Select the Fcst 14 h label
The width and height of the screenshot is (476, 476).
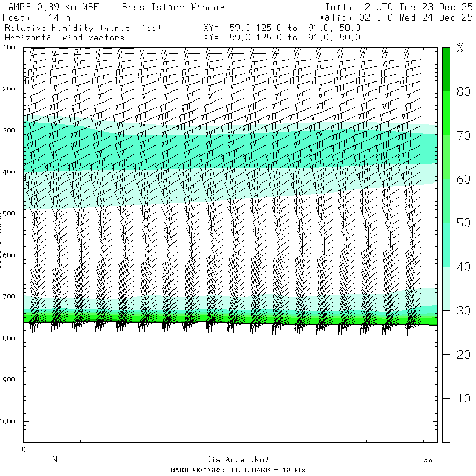(36, 17)
